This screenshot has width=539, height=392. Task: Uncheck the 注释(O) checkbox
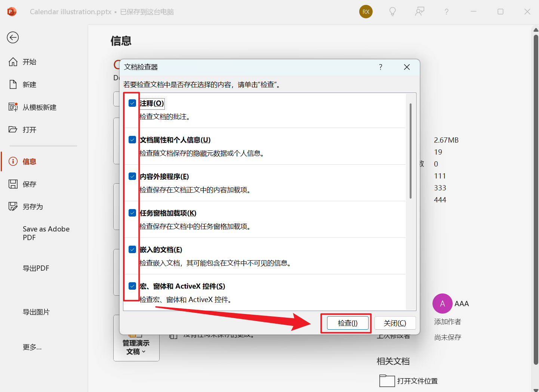[132, 103]
